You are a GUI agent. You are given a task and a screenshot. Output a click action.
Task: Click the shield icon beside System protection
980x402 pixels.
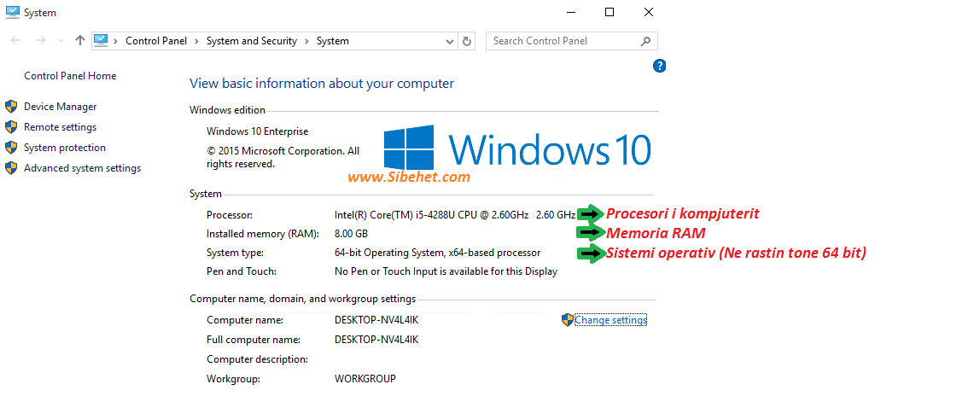10,148
